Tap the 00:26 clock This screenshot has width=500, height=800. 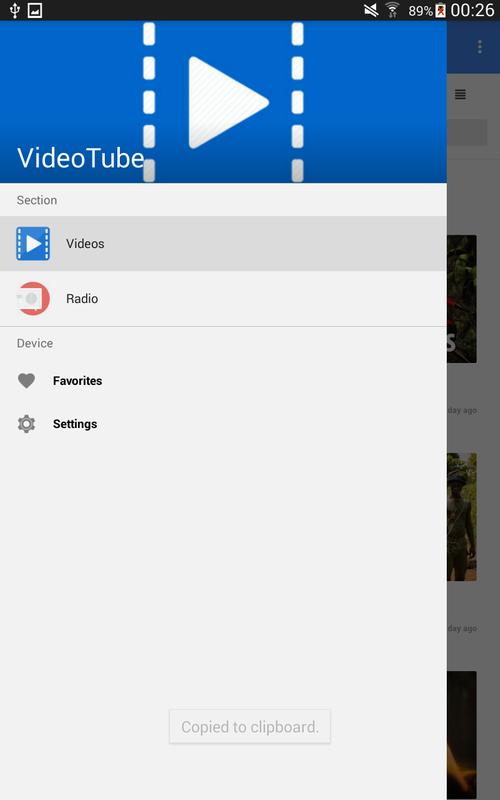[x=472, y=10]
